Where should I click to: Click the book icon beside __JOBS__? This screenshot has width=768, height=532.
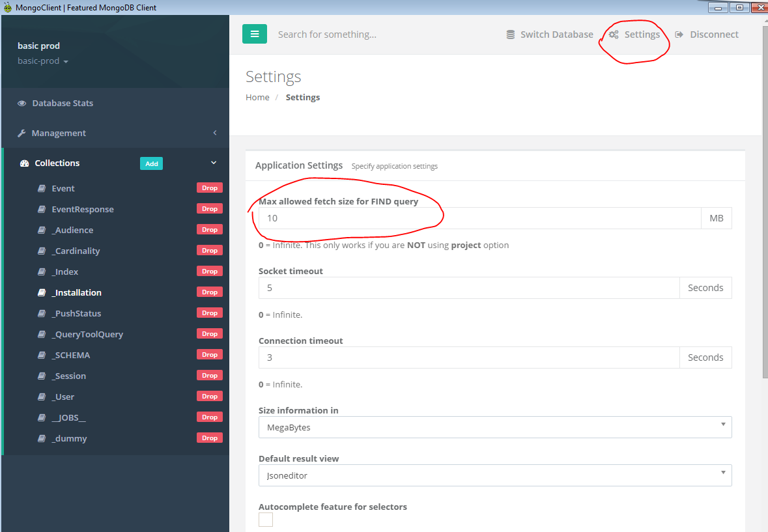(x=42, y=417)
